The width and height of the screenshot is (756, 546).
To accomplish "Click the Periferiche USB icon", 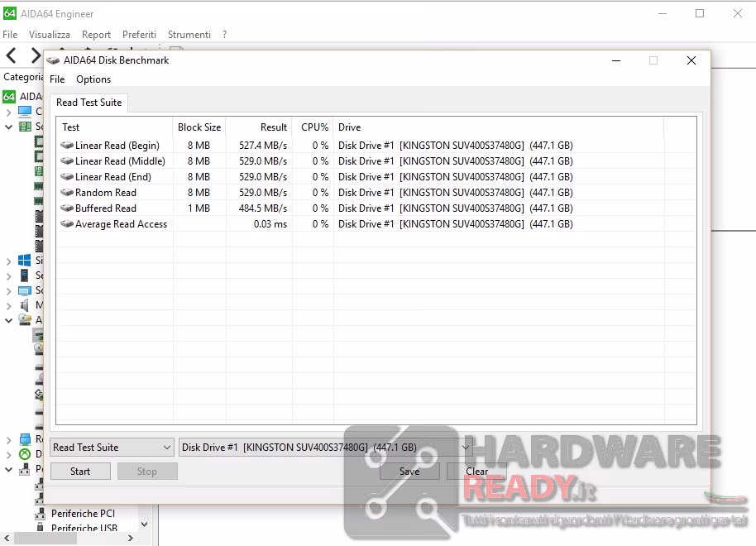I will point(40,528).
